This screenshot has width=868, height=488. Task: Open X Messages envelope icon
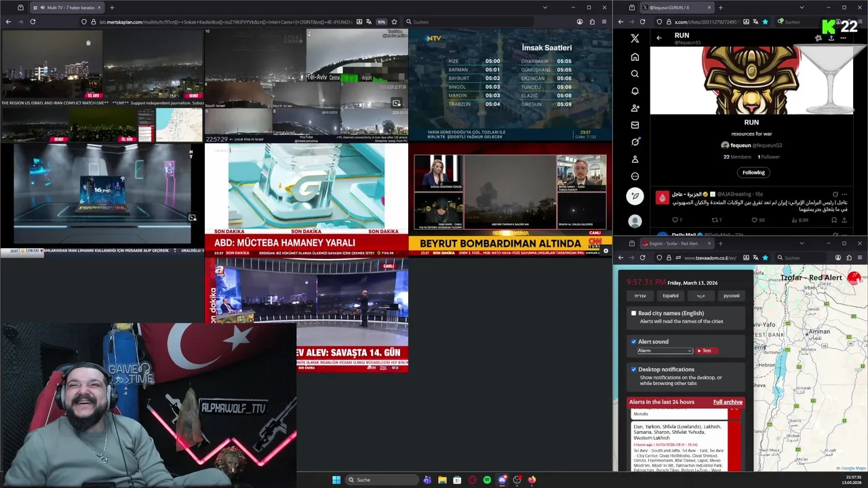635,125
